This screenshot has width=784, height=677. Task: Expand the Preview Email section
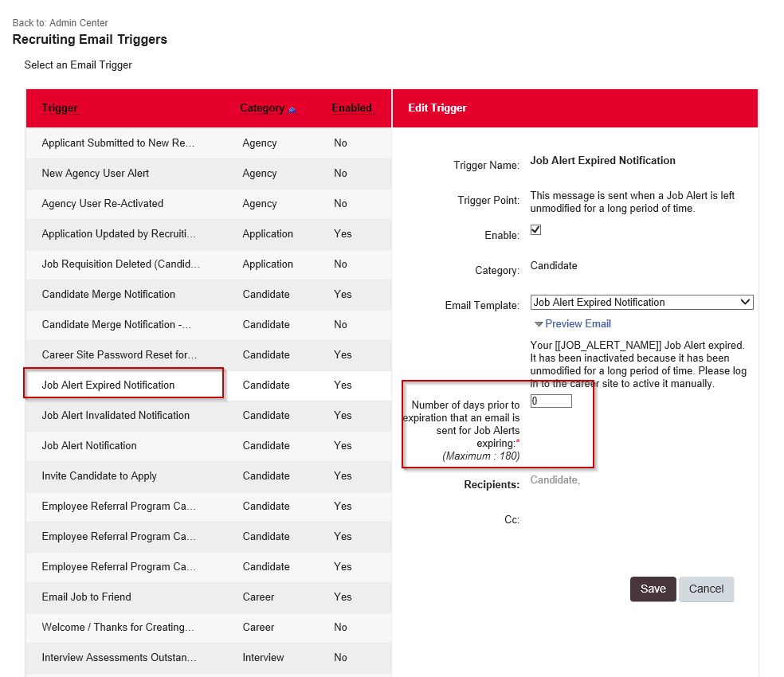573,324
